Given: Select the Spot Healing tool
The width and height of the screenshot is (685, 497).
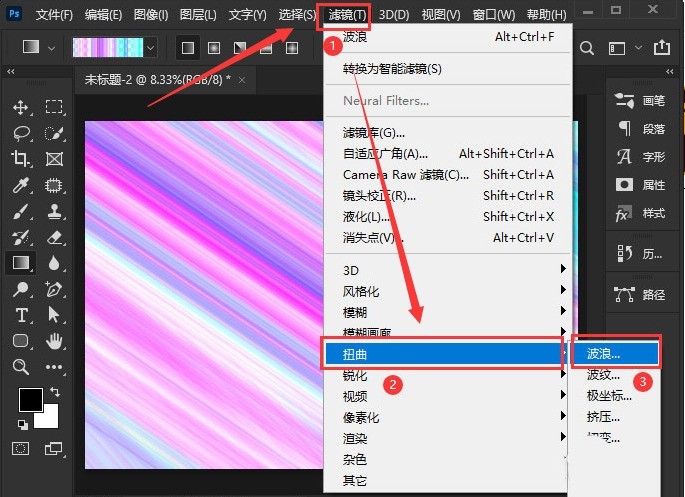Looking at the screenshot, I should 54,185.
